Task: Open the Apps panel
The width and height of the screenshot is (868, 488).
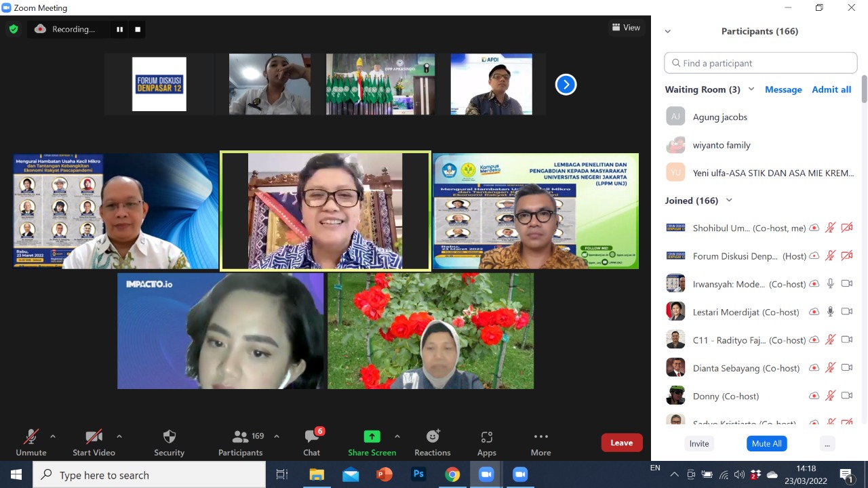Action: coord(486,443)
